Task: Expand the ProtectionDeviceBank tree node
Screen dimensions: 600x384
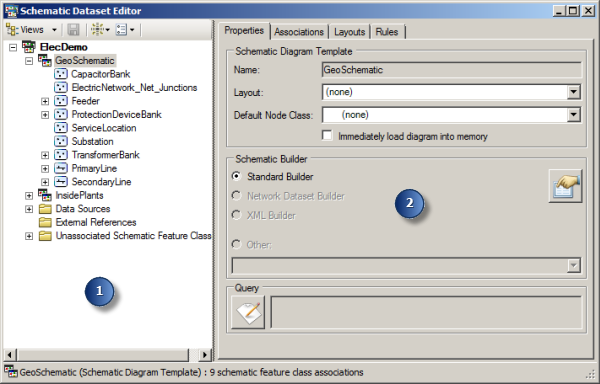Action: point(45,115)
